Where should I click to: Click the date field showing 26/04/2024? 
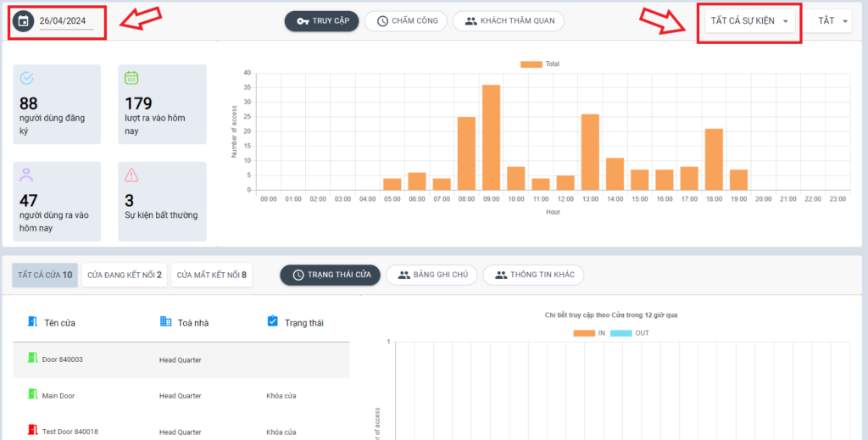coord(64,21)
